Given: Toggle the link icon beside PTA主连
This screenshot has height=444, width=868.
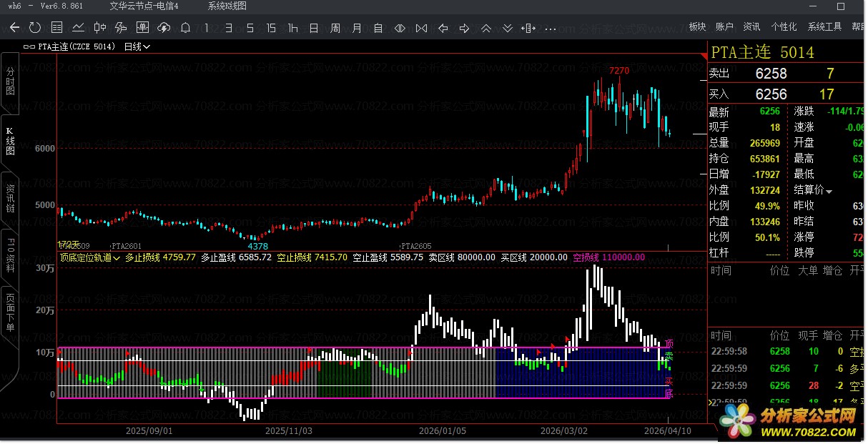Looking at the screenshot, I should point(29,46).
